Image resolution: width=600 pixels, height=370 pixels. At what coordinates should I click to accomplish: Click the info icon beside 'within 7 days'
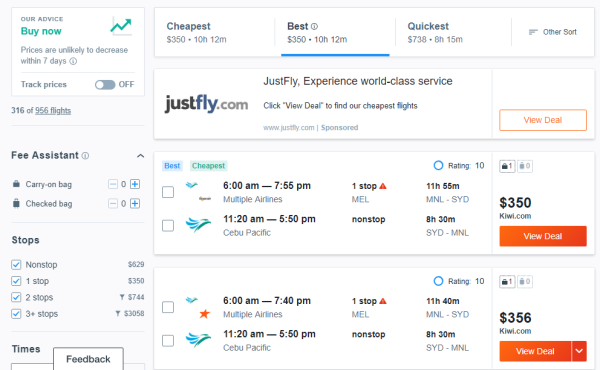73,61
